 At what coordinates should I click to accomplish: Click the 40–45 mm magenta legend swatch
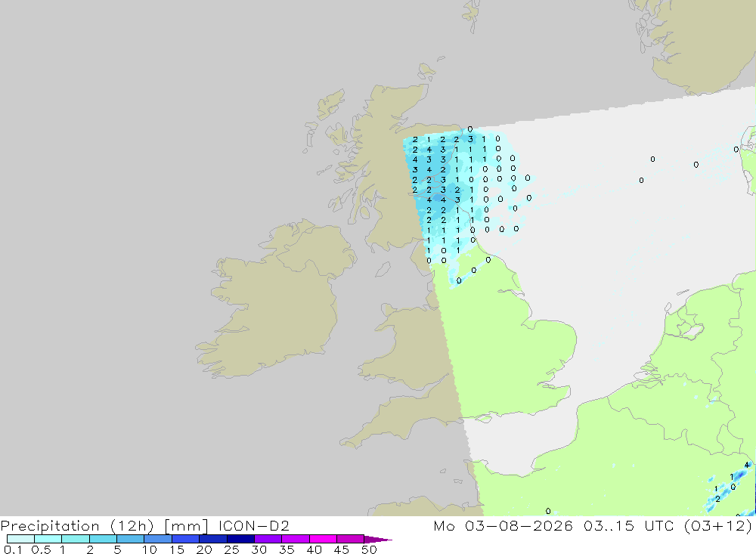click(x=323, y=539)
